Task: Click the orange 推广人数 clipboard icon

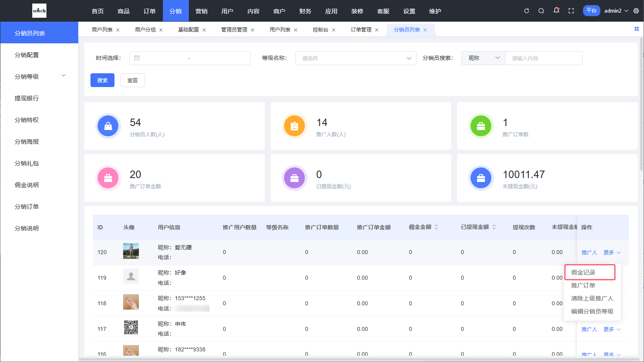Action: click(295, 126)
